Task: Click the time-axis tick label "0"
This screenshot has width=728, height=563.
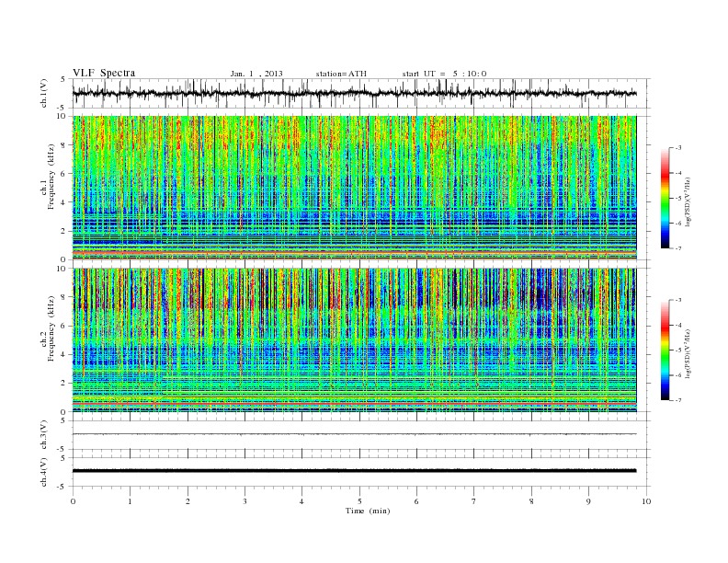Action: click(x=73, y=501)
